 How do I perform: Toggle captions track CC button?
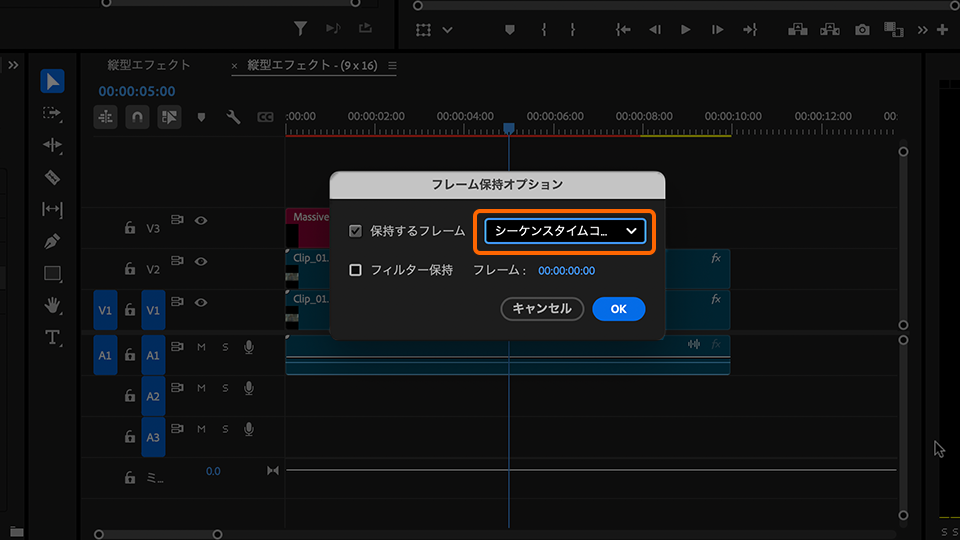pyautogui.click(x=265, y=117)
